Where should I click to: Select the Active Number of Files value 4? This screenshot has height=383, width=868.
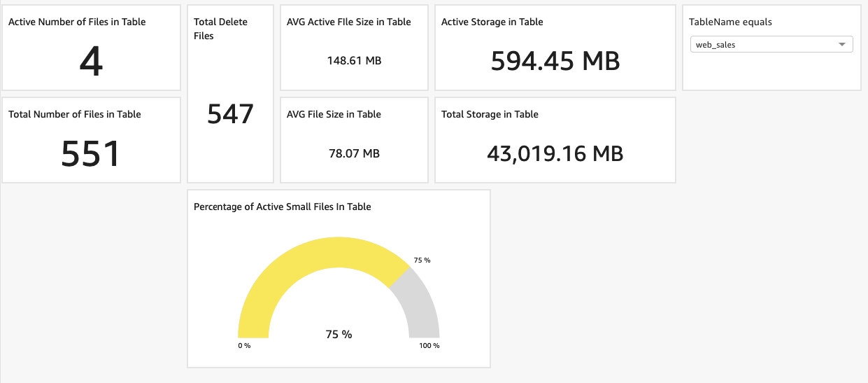tap(91, 62)
